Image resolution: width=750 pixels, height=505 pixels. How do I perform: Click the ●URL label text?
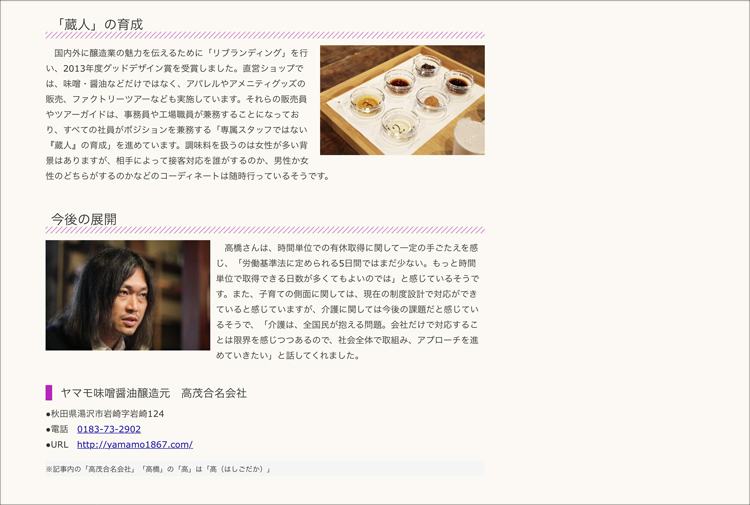pyautogui.click(x=57, y=444)
